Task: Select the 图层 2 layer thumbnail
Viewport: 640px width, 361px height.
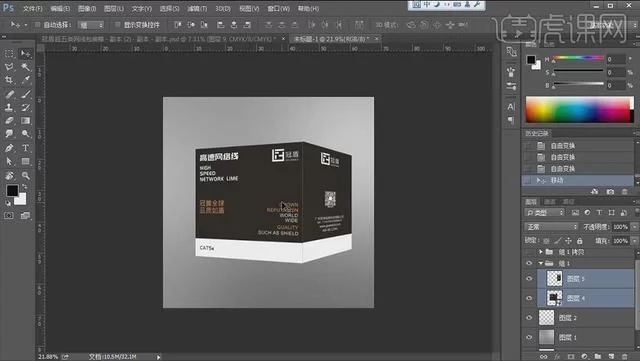Action: (547, 317)
